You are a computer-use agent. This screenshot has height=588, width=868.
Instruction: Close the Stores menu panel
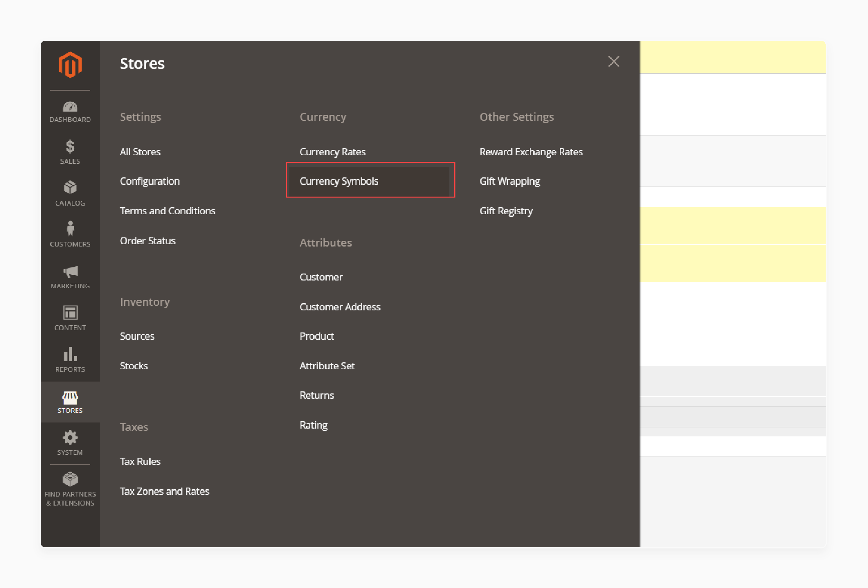pos(613,62)
